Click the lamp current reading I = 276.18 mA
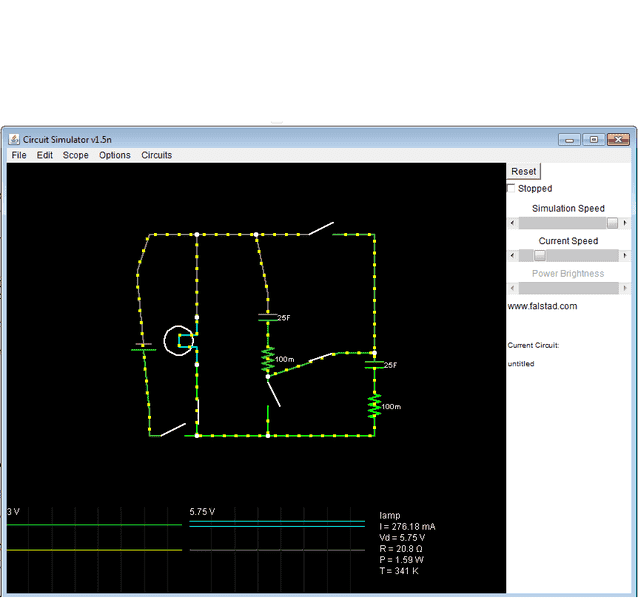638x600 pixels. 407,527
